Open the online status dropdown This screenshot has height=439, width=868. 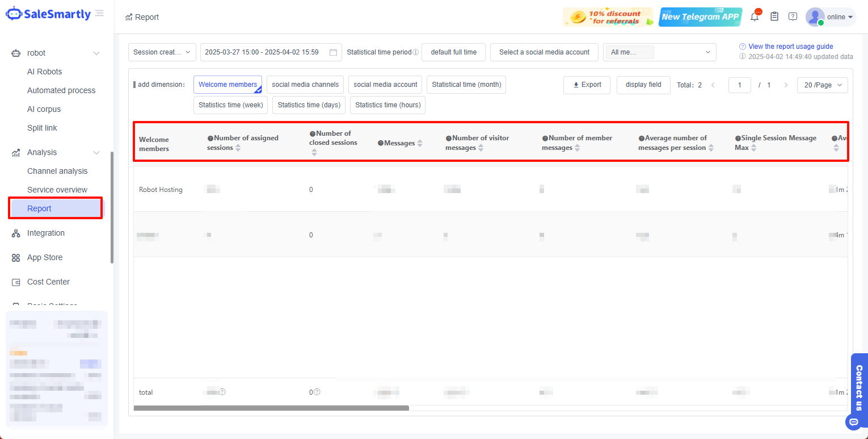[x=834, y=16]
